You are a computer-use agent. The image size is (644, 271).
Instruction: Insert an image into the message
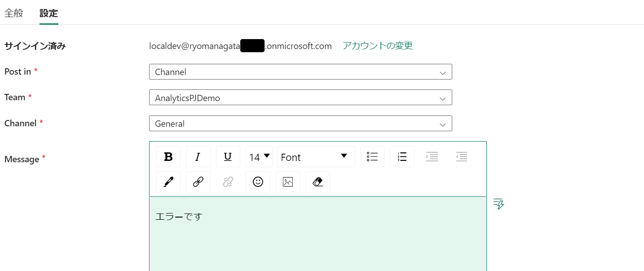(288, 182)
